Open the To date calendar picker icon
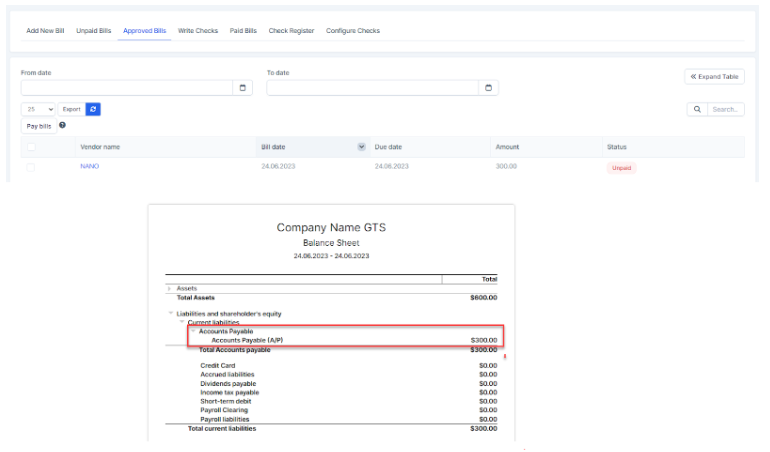 (x=488, y=88)
